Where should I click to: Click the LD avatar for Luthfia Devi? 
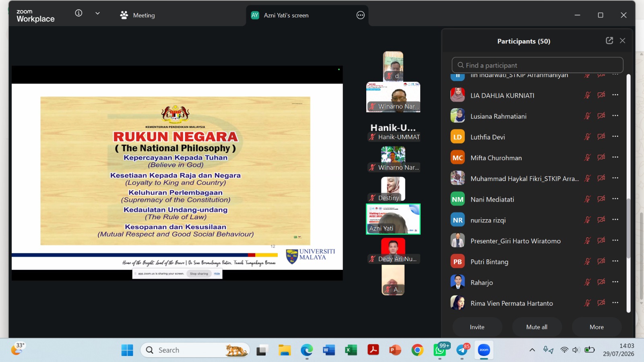tap(458, 137)
